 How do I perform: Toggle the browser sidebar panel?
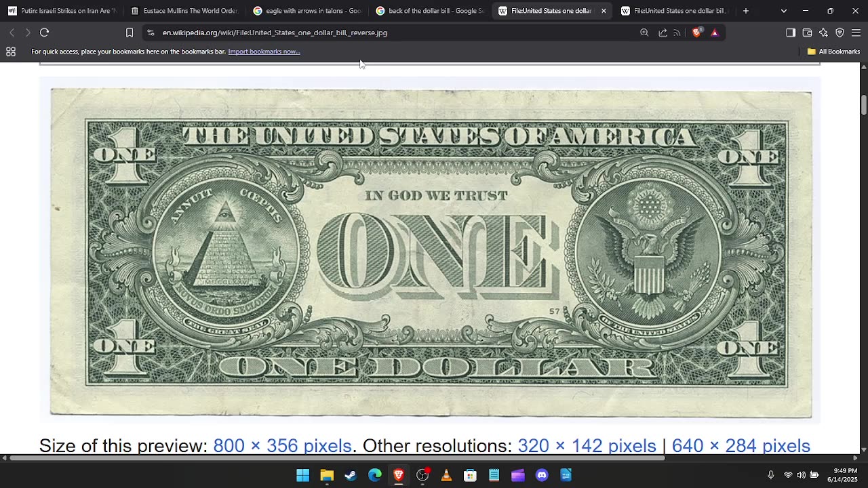[x=791, y=33]
